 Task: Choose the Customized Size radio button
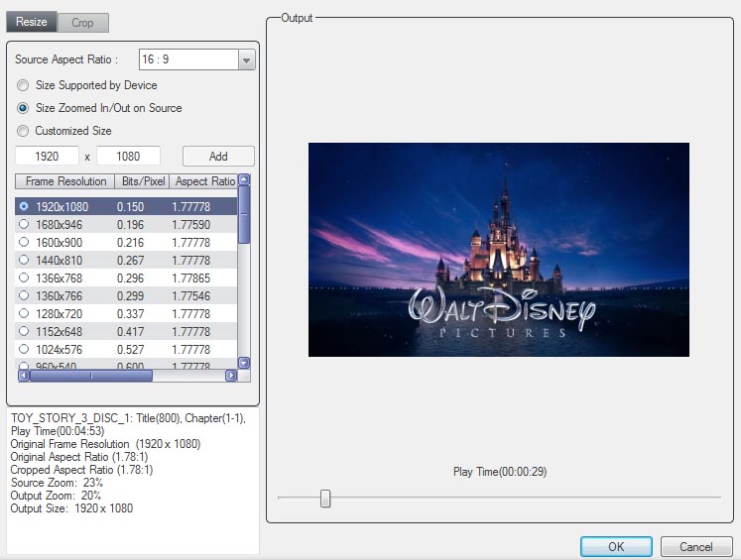pos(23,131)
